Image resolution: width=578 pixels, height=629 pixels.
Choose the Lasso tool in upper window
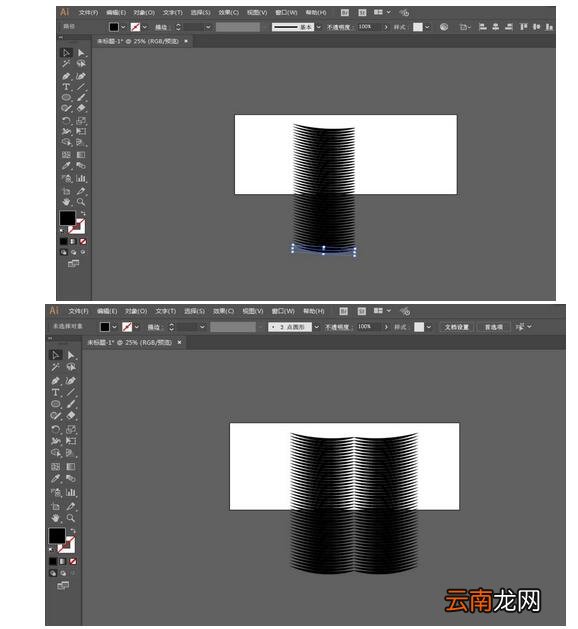[x=81, y=64]
